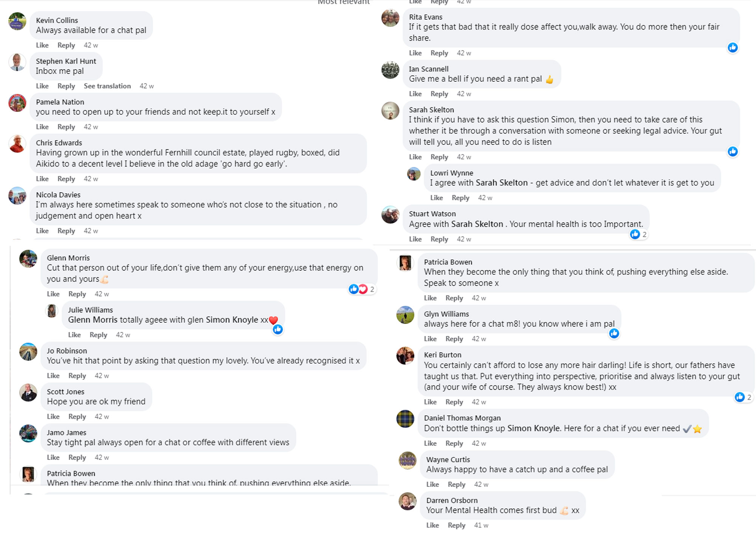This screenshot has width=756, height=541.
Task: Reply to Wayne Curtis' comment
Action: pyautogui.click(x=456, y=484)
